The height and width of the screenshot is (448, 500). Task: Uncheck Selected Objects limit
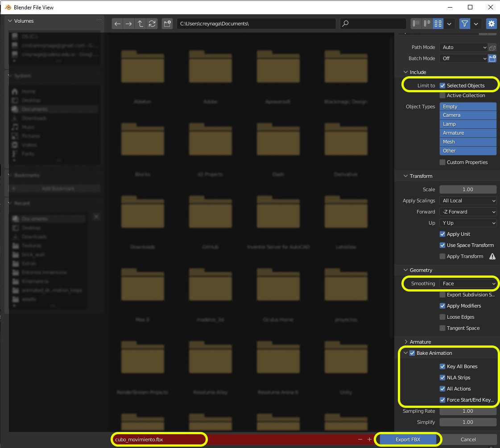pyautogui.click(x=442, y=86)
